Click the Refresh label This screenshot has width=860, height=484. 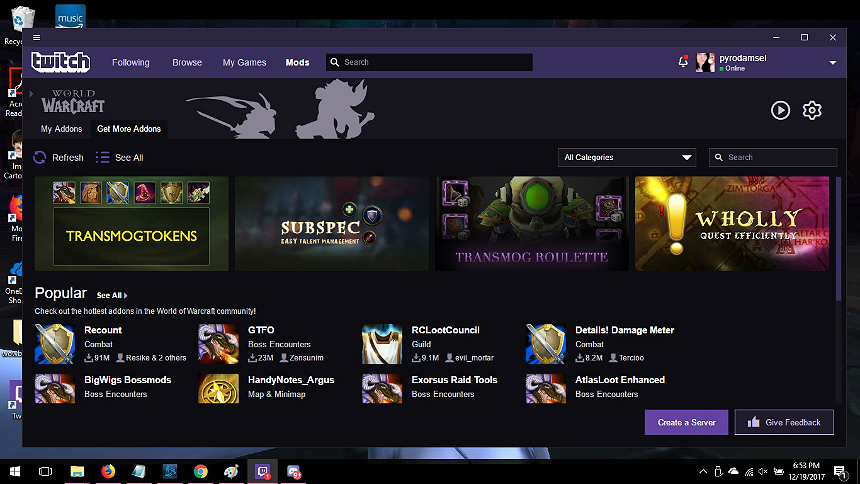coord(67,157)
